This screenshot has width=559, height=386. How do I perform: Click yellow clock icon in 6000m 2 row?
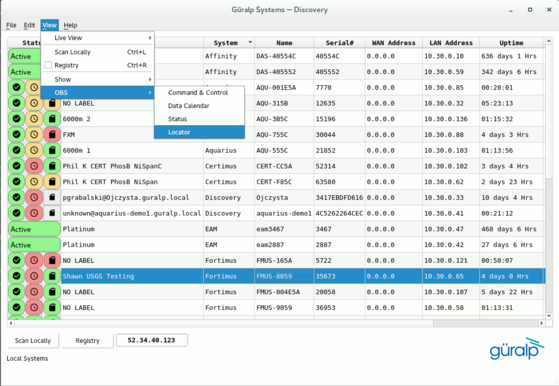(x=34, y=119)
